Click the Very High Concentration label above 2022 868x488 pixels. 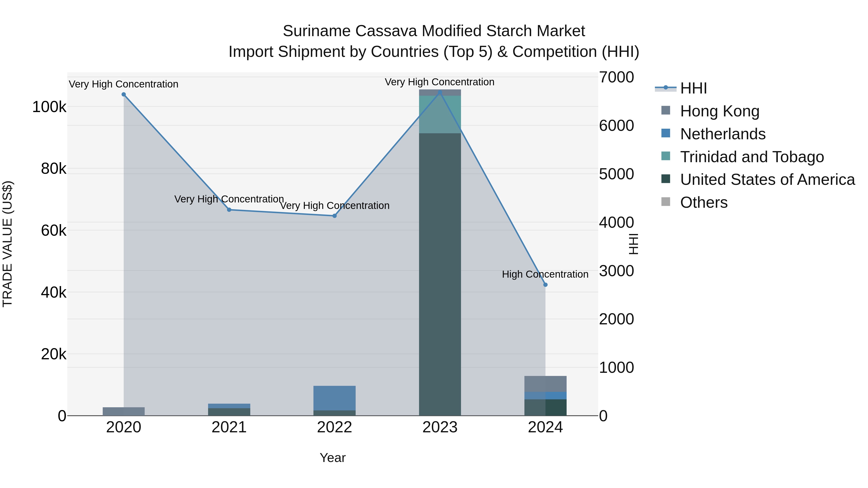coord(335,205)
